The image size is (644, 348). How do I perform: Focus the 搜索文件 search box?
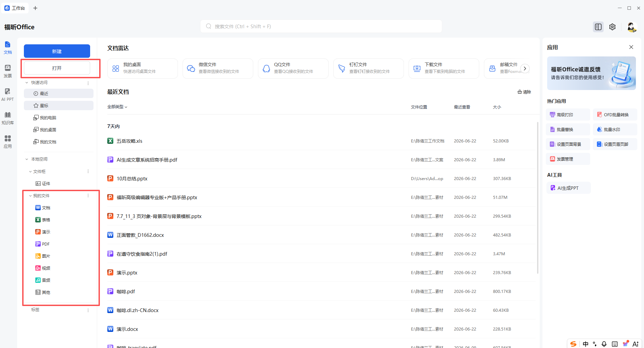[321, 26]
